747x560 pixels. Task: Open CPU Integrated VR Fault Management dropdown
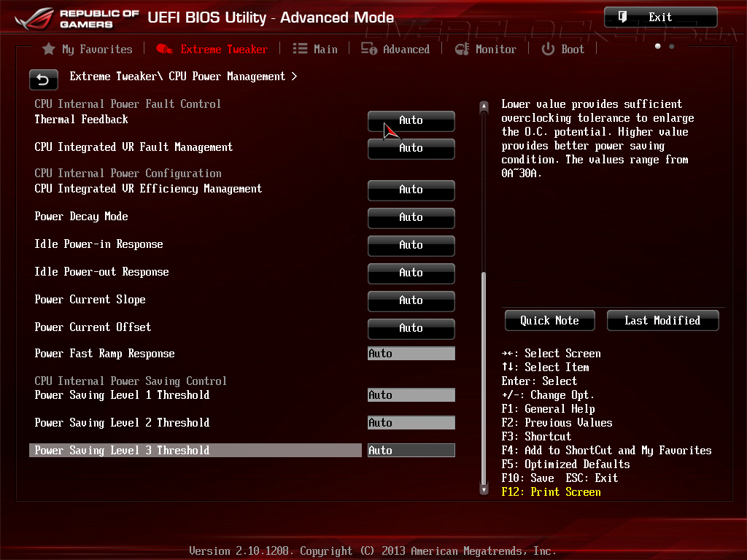point(411,148)
